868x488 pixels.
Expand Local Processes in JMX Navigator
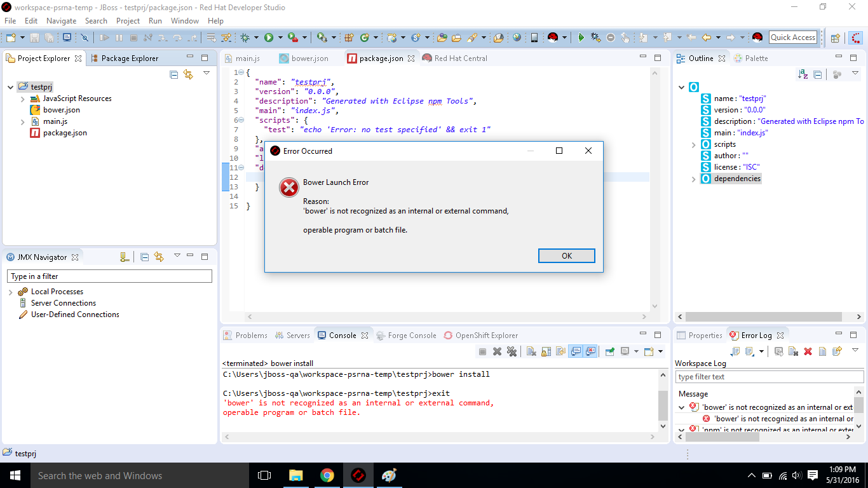coord(11,292)
